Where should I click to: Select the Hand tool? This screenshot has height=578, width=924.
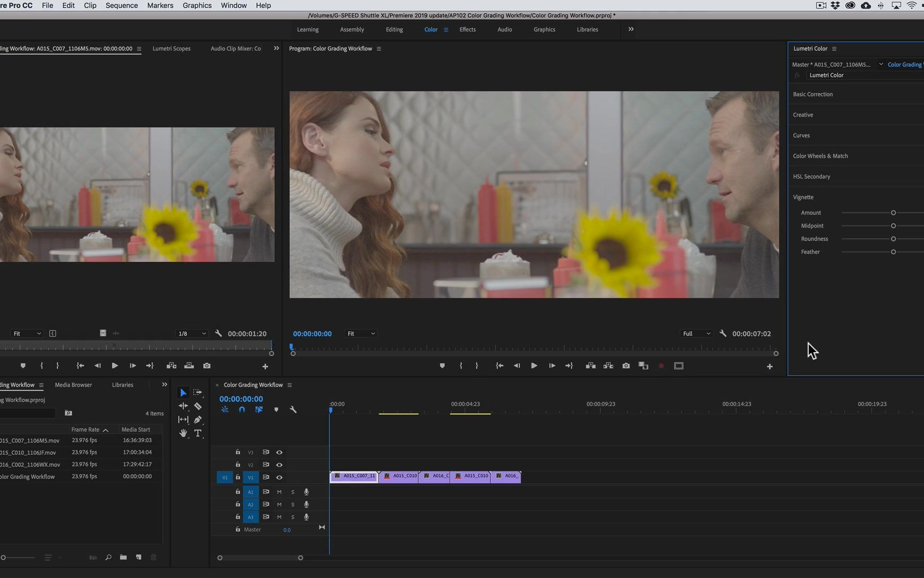click(183, 433)
